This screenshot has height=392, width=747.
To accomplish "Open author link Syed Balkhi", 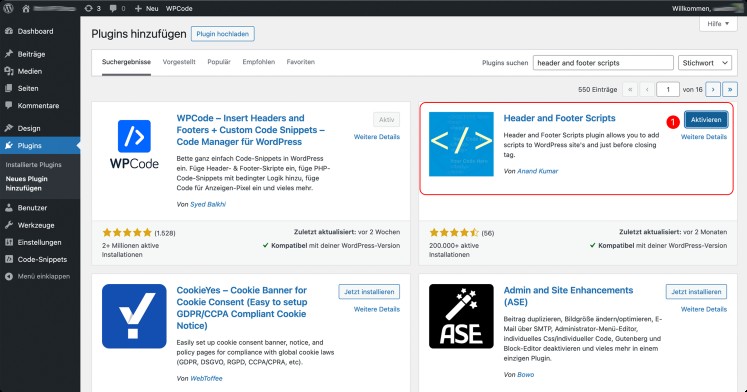I will click(x=208, y=204).
